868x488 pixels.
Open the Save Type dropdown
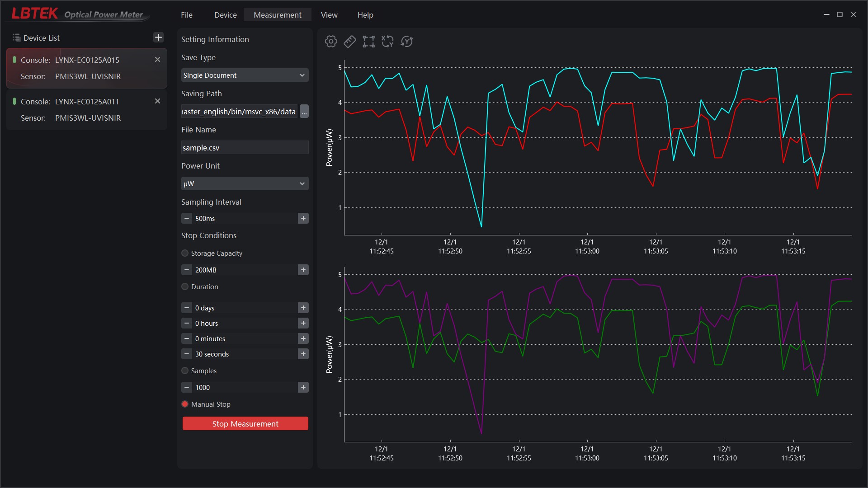coord(245,75)
